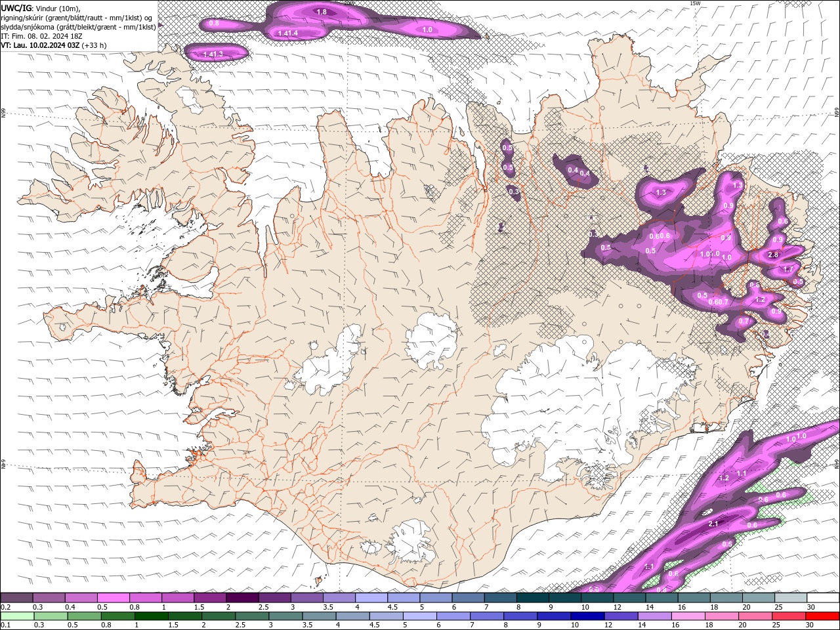Click the Mýrdalsjökull glacier near south coast
Image resolution: width=840 pixels, height=630 pixels.
[x=411, y=541]
